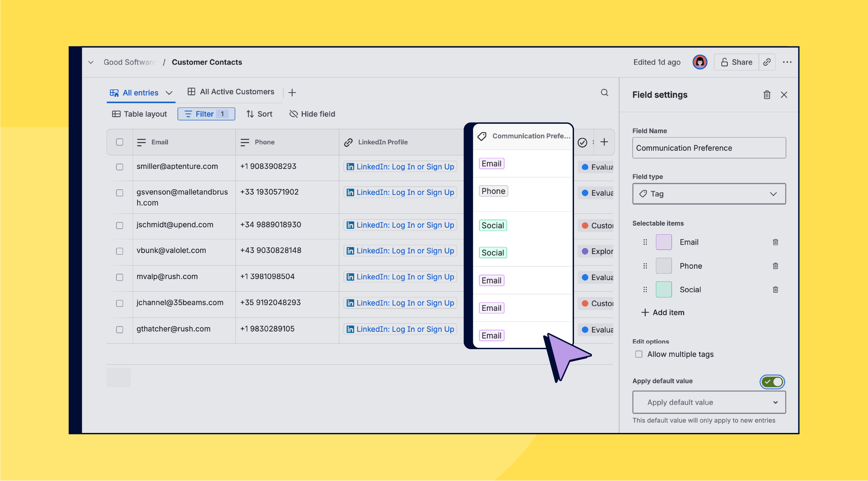
Task: Open the Sort options
Action: [x=259, y=114]
